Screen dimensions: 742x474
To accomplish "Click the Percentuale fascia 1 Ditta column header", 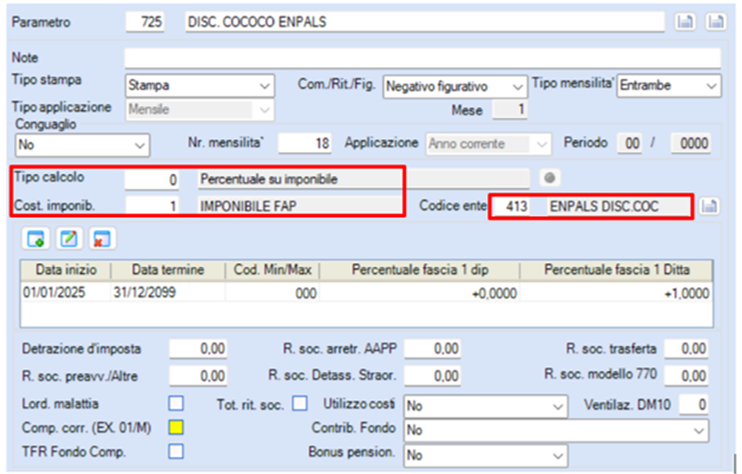I will [617, 270].
